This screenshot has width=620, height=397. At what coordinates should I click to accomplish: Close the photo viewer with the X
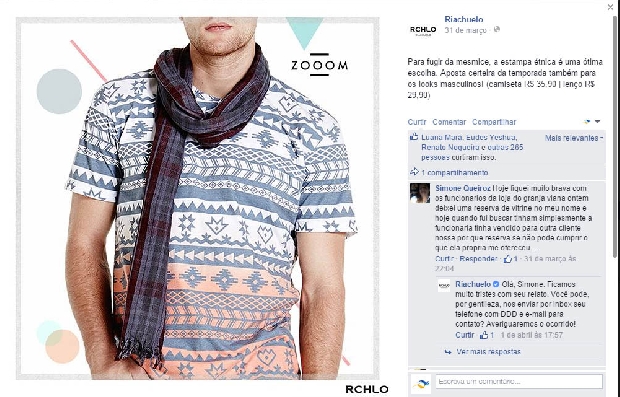(611, 7)
